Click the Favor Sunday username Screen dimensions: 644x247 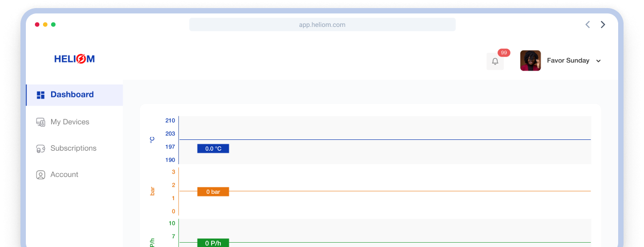(568, 61)
